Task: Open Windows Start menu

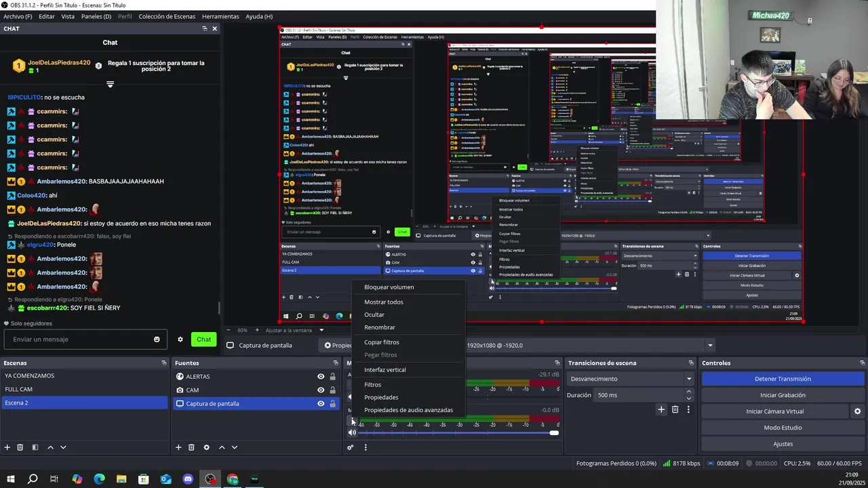Action: (x=11, y=479)
